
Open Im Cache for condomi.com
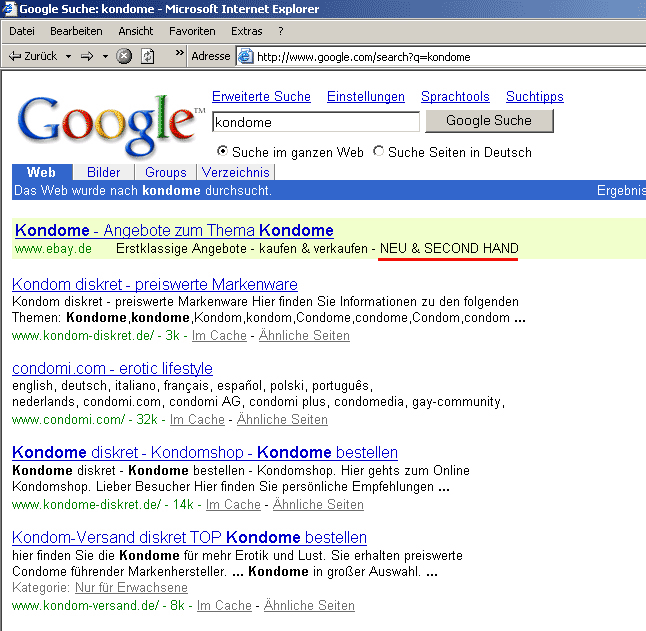(x=197, y=420)
